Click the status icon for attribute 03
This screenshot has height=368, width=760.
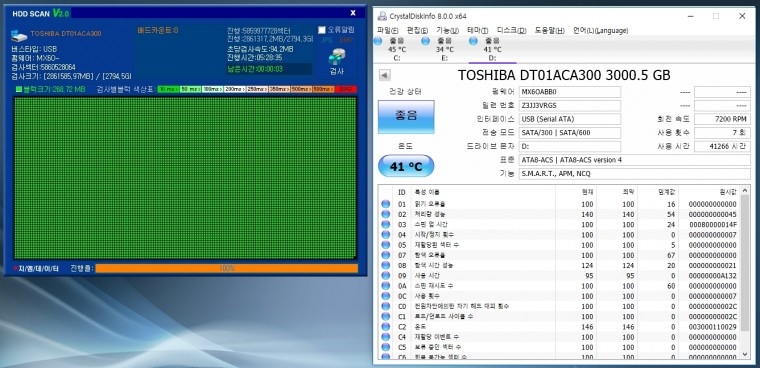click(386, 224)
